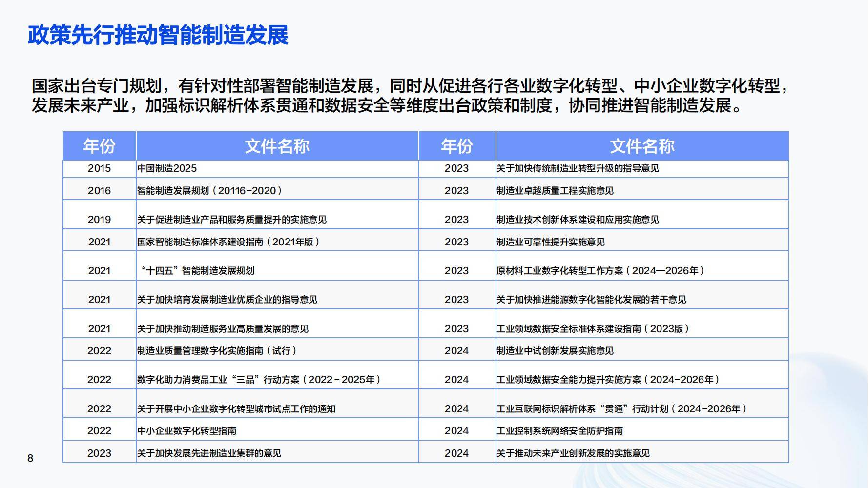Select the "十四五"智能制造发展规划 cell

point(277,265)
